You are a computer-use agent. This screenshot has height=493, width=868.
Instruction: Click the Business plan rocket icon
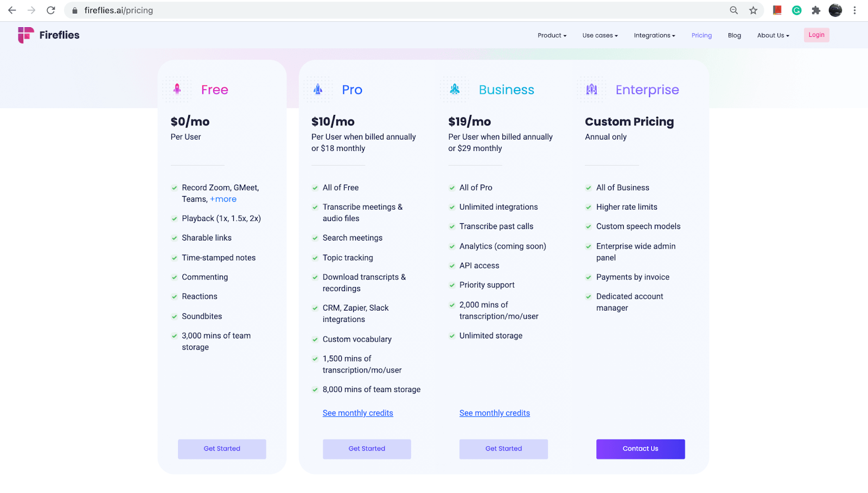454,89
